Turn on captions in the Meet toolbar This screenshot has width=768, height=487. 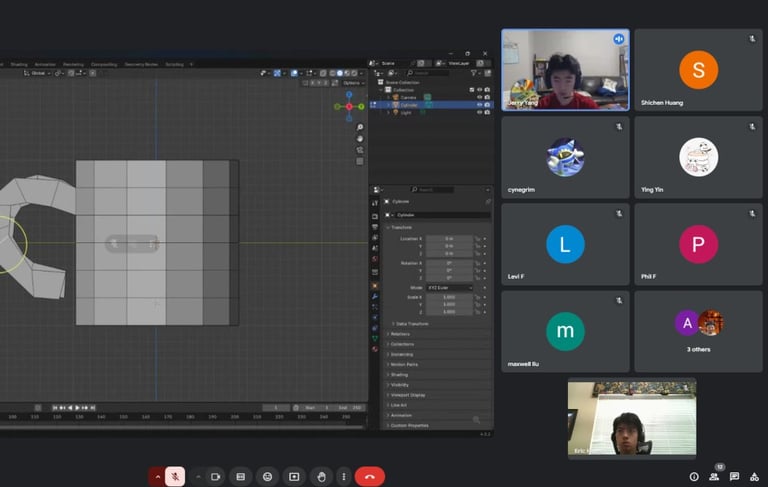click(240, 476)
